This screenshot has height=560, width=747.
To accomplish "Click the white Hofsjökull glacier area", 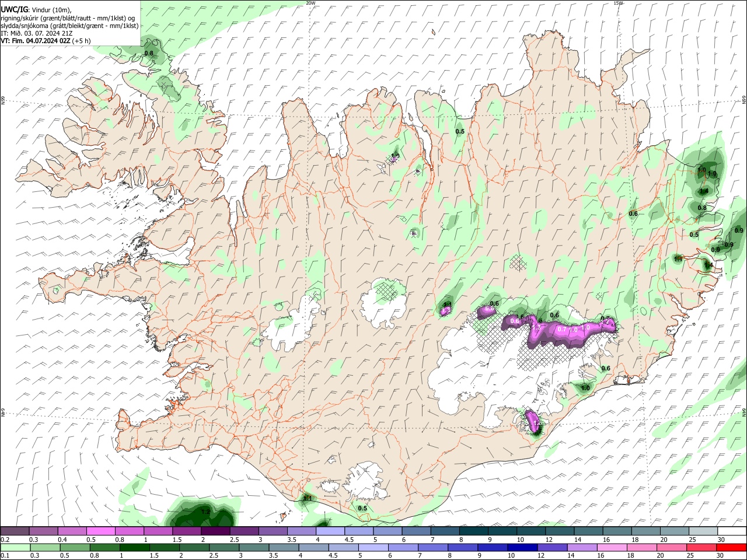I will [x=383, y=303].
